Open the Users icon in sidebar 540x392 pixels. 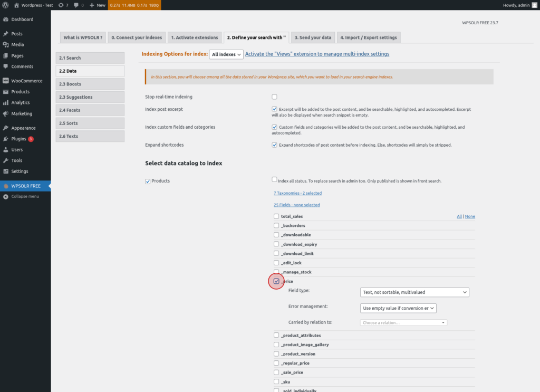(x=5, y=150)
